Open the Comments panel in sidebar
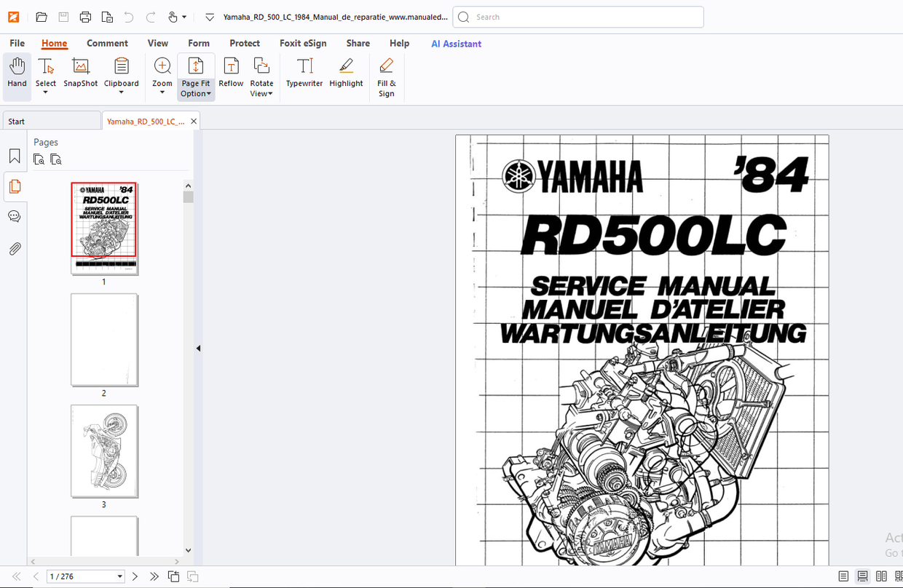Screen dimensions: 903x588 point(15,216)
